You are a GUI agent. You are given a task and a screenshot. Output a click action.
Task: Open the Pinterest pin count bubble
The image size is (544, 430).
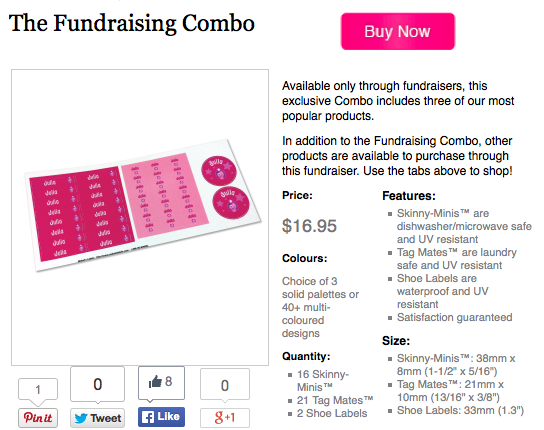[x=38, y=389]
